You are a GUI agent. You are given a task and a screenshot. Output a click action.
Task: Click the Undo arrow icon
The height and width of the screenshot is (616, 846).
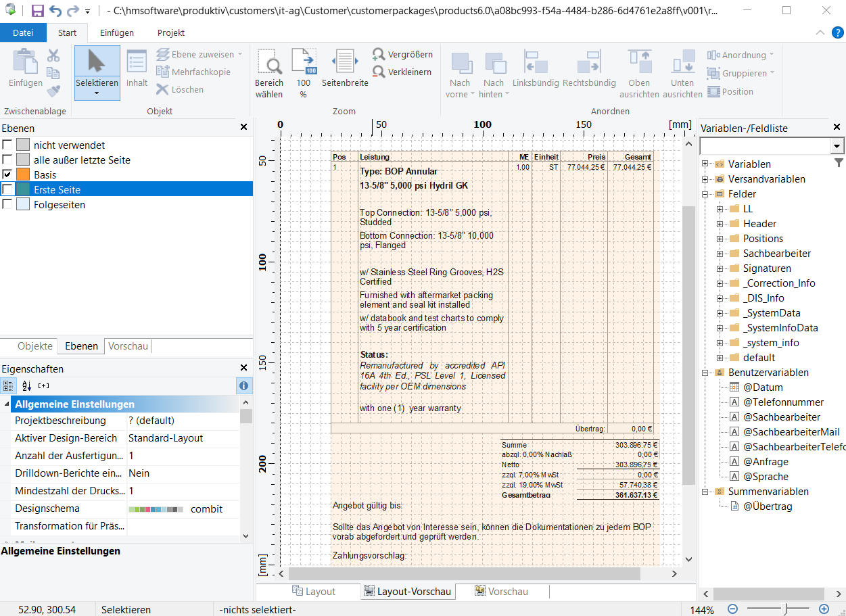(55, 11)
